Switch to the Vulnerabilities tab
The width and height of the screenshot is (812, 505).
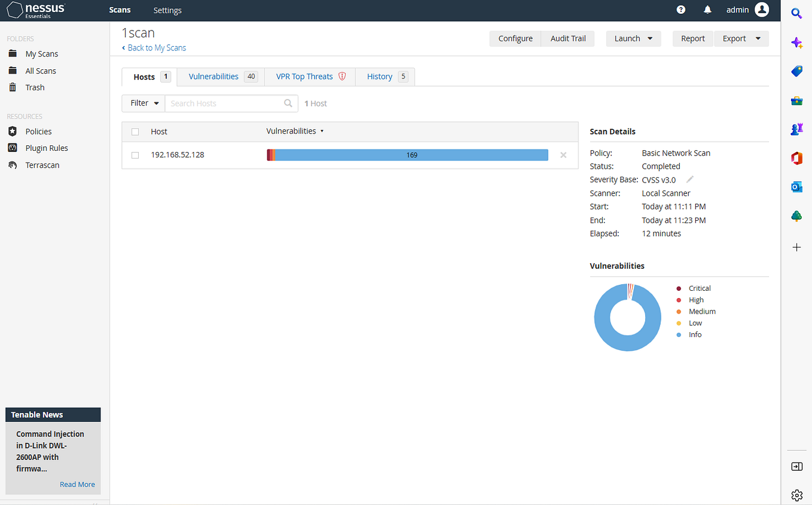tap(213, 77)
